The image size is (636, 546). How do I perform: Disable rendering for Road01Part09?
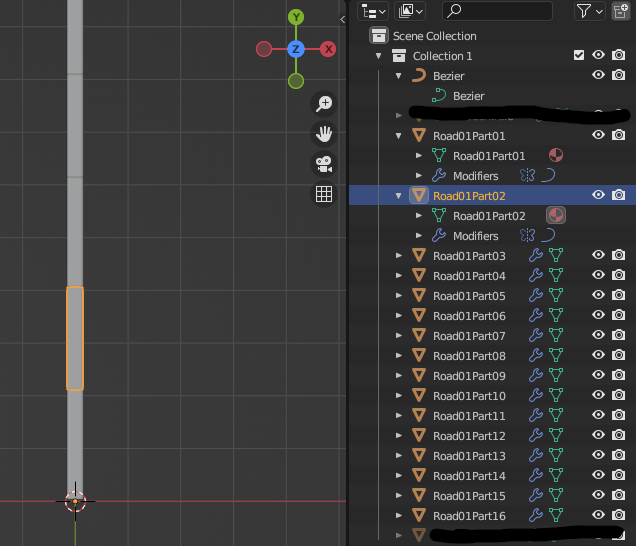[x=618, y=375]
